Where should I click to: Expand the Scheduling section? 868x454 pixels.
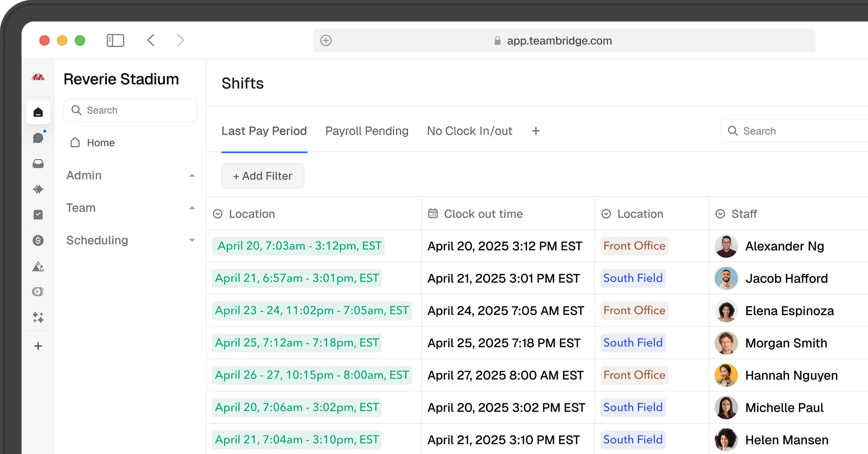(192, 240)
